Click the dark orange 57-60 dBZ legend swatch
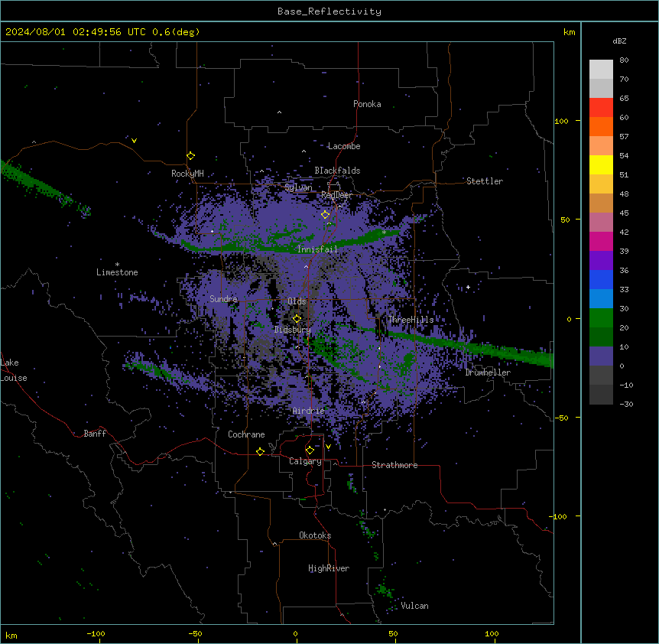Screen dimensions: 659x644 (601, 127)
